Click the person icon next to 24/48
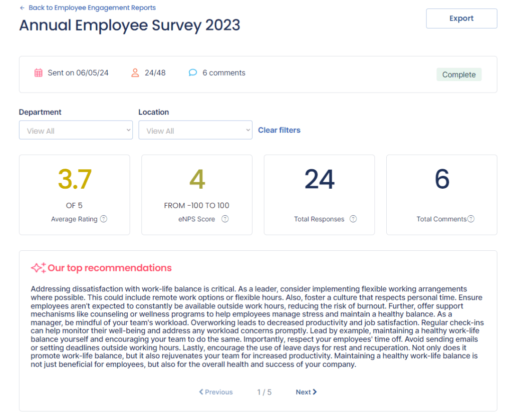 tap(134, 73)
